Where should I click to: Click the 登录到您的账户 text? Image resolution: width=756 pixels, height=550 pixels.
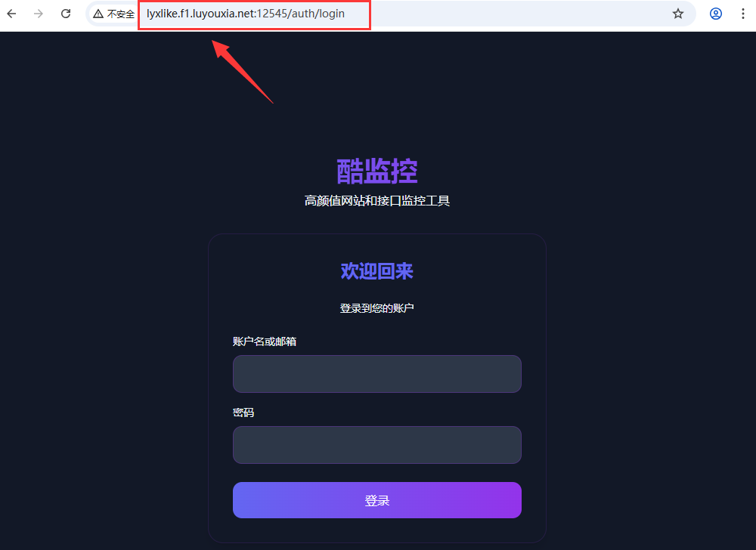point(377,308)
